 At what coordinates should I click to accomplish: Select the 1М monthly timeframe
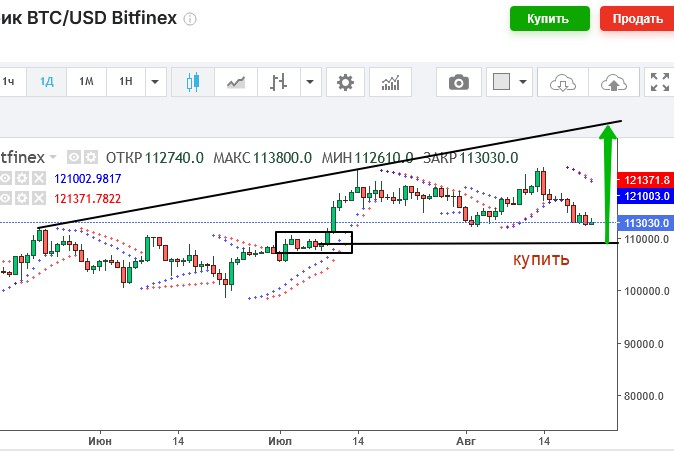86,82
